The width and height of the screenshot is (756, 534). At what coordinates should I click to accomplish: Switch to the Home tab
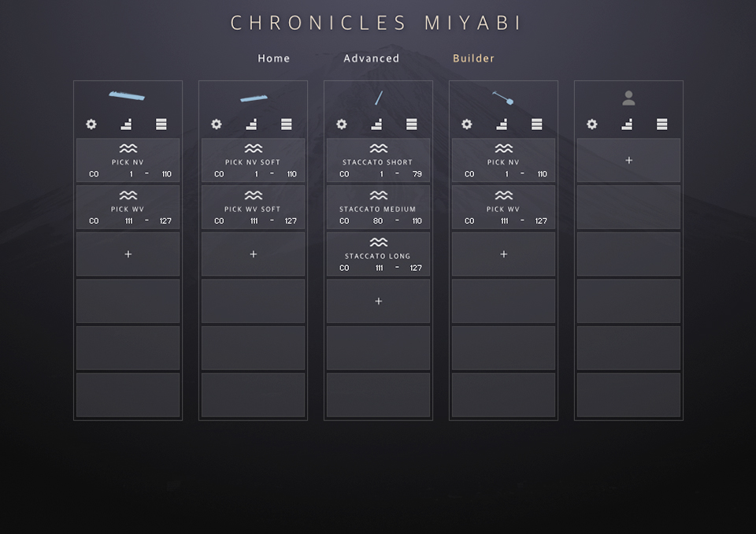(274, 58)
